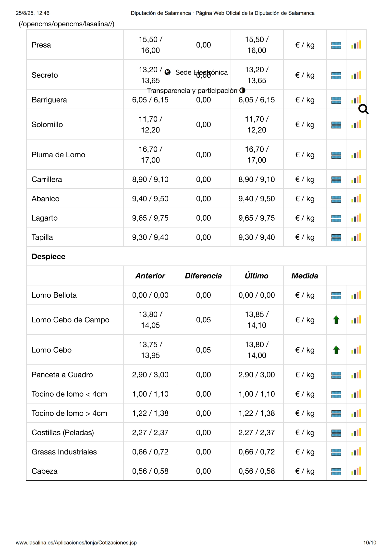Click the Despiece section header

(x=49, y=256)
